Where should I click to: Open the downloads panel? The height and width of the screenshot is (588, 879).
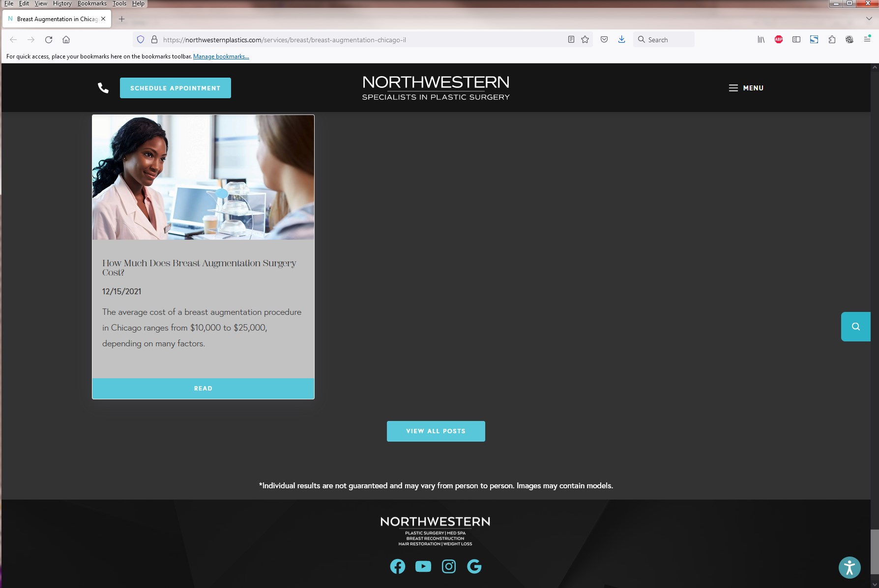click(x=622, y=40)
